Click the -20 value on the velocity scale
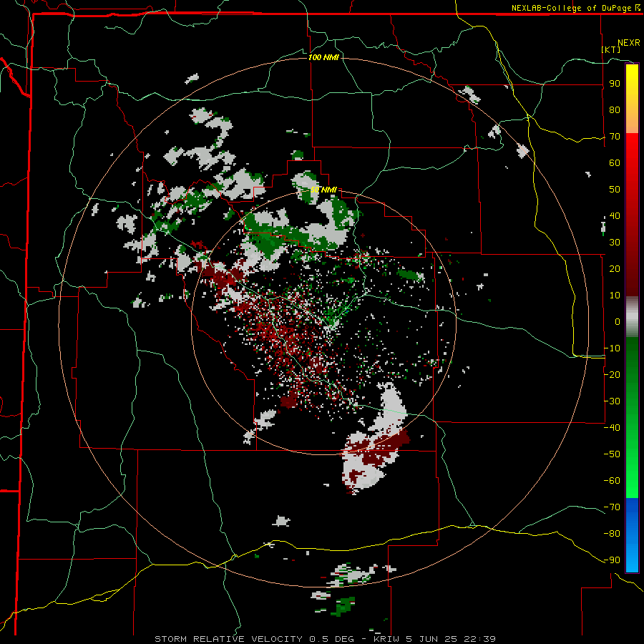Image resolution: width=644 pixels, height=644 pixels. pos(612,374)
